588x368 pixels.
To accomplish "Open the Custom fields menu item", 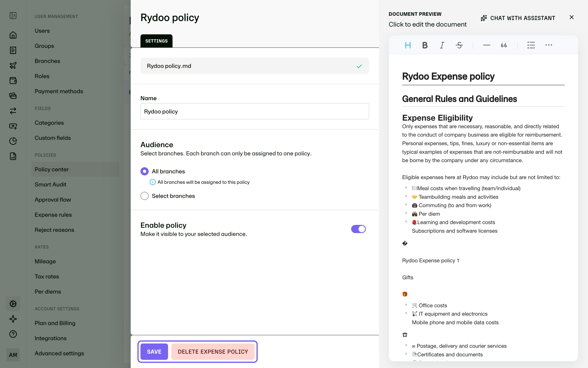I will (x=53, y=138).
